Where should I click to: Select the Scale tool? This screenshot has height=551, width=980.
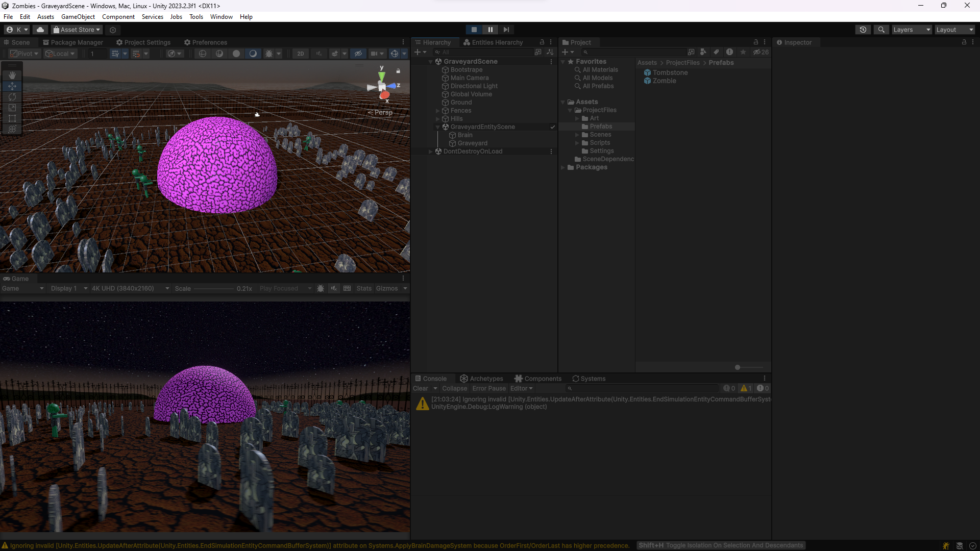coord(12,108)
